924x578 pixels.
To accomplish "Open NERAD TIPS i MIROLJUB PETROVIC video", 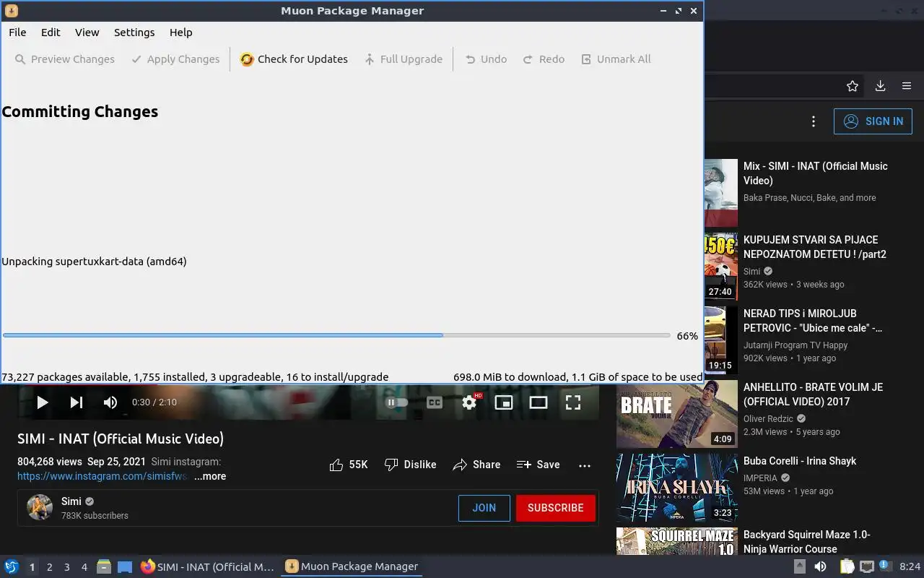I will click(813, 321).
